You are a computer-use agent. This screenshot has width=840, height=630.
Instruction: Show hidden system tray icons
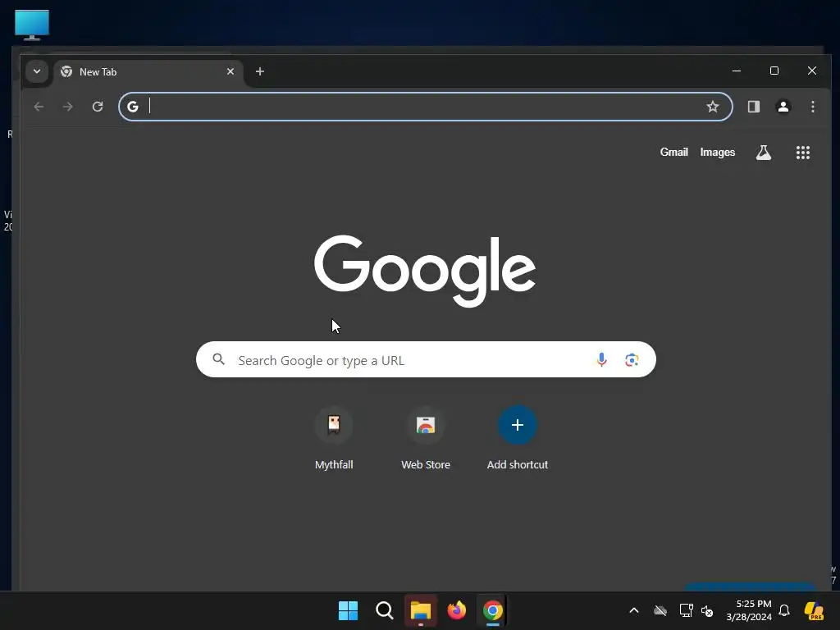634,610
